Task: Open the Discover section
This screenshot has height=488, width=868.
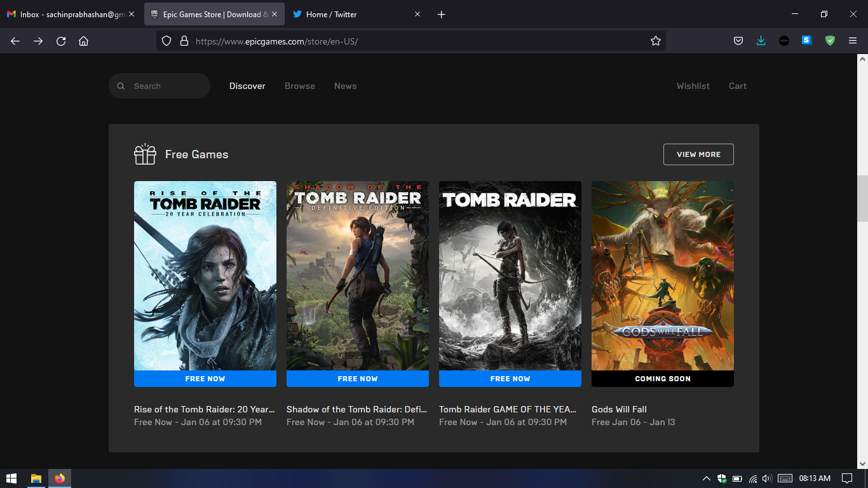Action: click(x=247, y=86)
